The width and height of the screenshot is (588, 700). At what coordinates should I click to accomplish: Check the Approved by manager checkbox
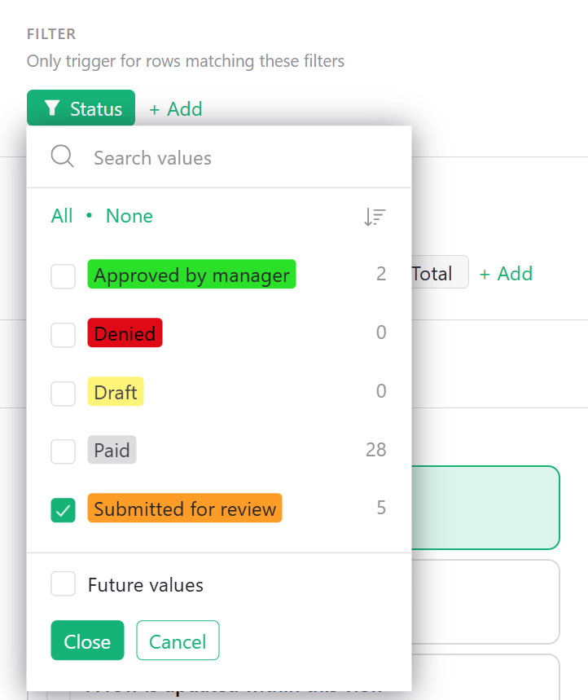(x=63, y=275)
